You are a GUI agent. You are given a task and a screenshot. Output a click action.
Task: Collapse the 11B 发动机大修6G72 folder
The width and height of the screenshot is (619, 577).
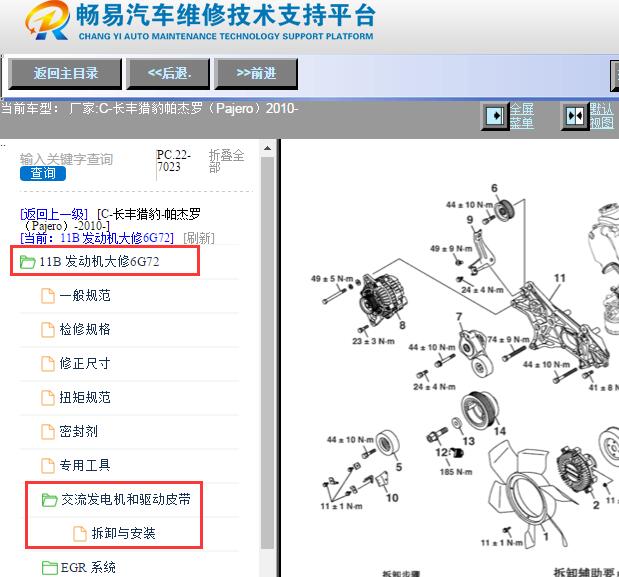coord(99,261)
